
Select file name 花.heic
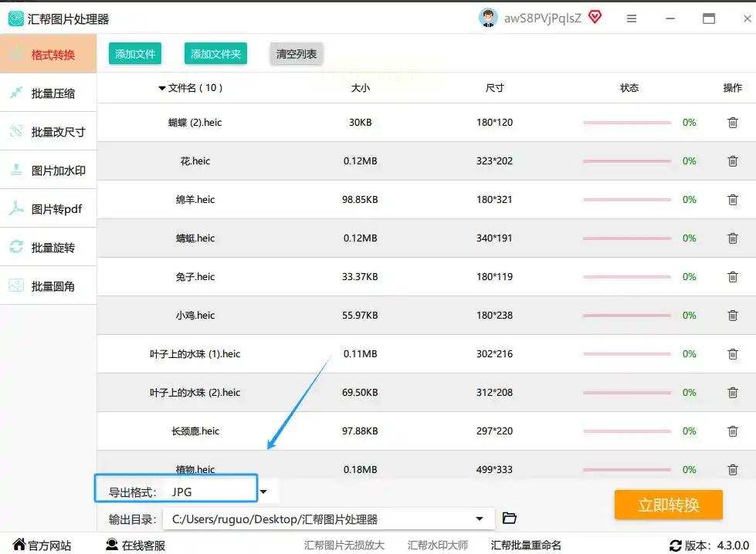pos(195,161)
